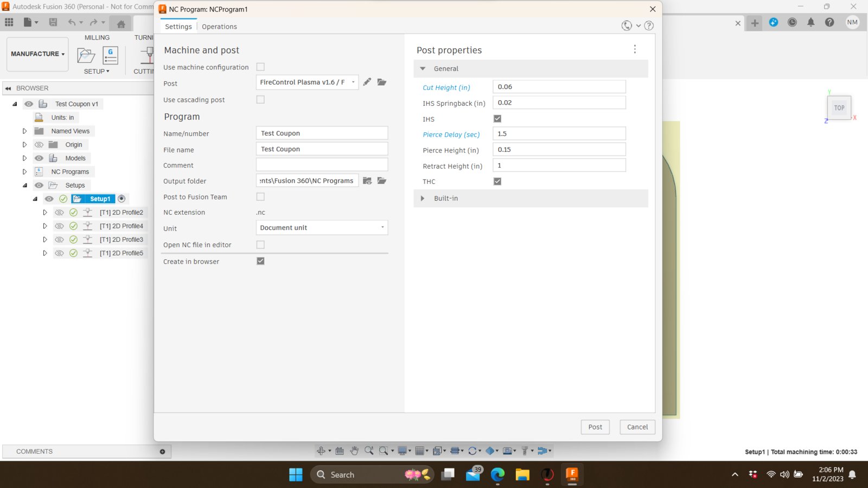Viewport: 868px width, 488px height.
Task: Expand the Built-in properties section
Action: point(423,198)
